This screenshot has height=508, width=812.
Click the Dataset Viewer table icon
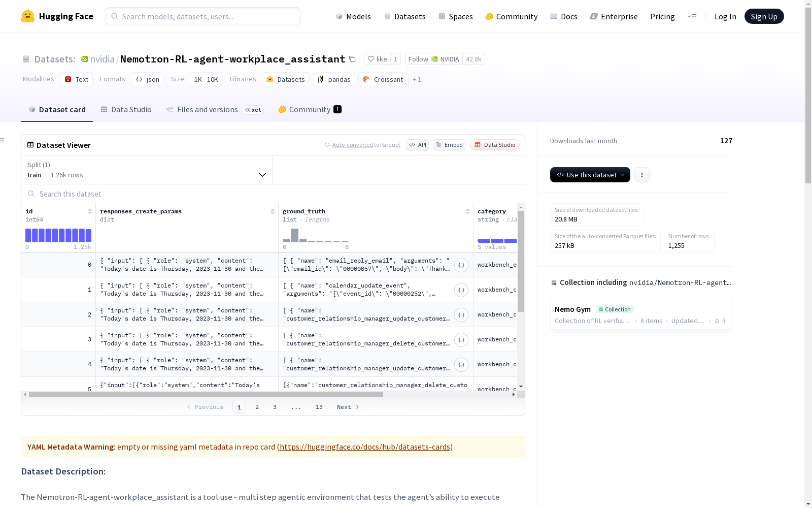click(30, 145)
